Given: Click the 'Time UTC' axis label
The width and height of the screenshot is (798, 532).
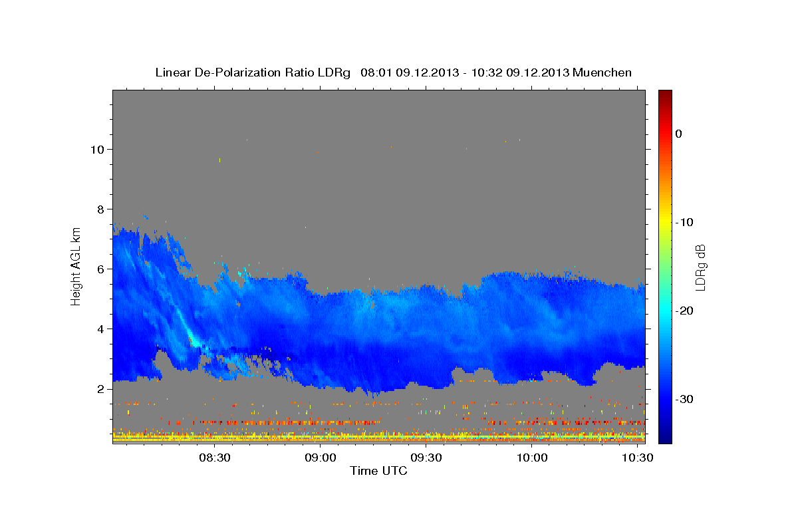Looking at the screenshot, I should 378,471.
